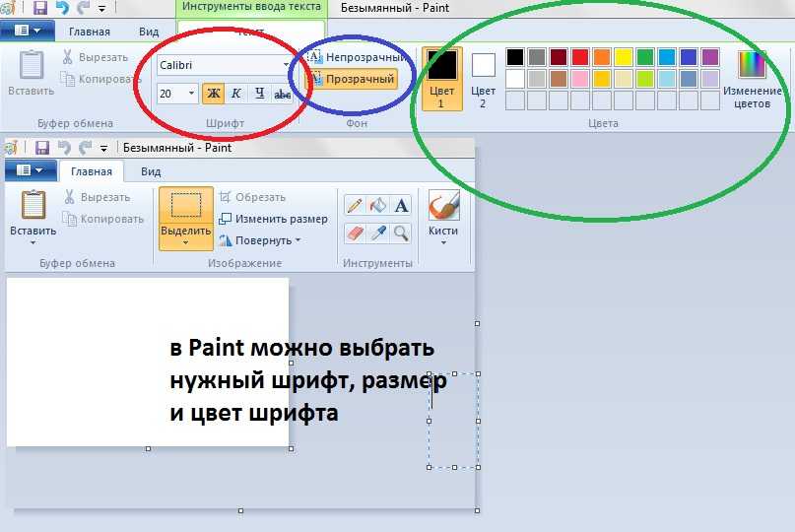The image size is (795, 532).
Task: Click Вставить clipboard icon in top ribbon
Action: pyautogui.click(x=31, y=65)
